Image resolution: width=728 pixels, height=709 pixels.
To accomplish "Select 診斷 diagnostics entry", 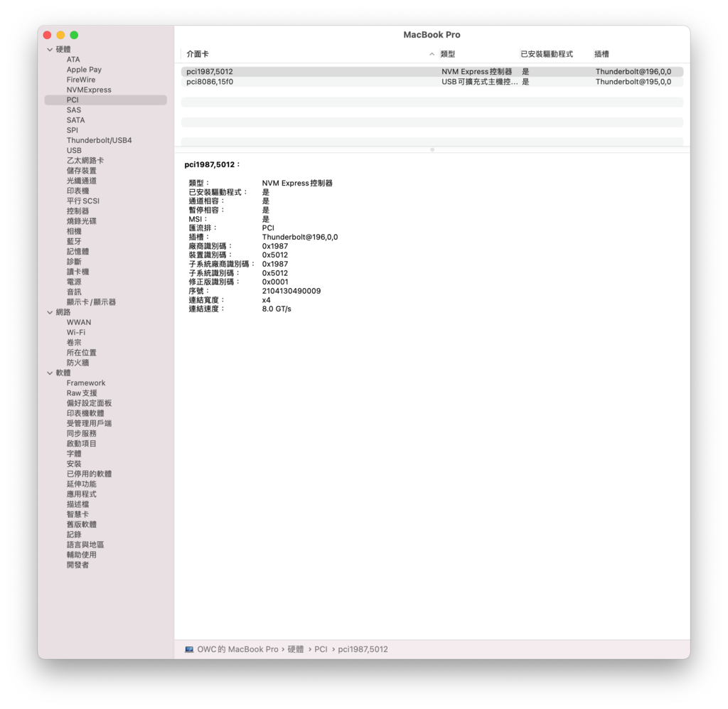I will [74, 262].
